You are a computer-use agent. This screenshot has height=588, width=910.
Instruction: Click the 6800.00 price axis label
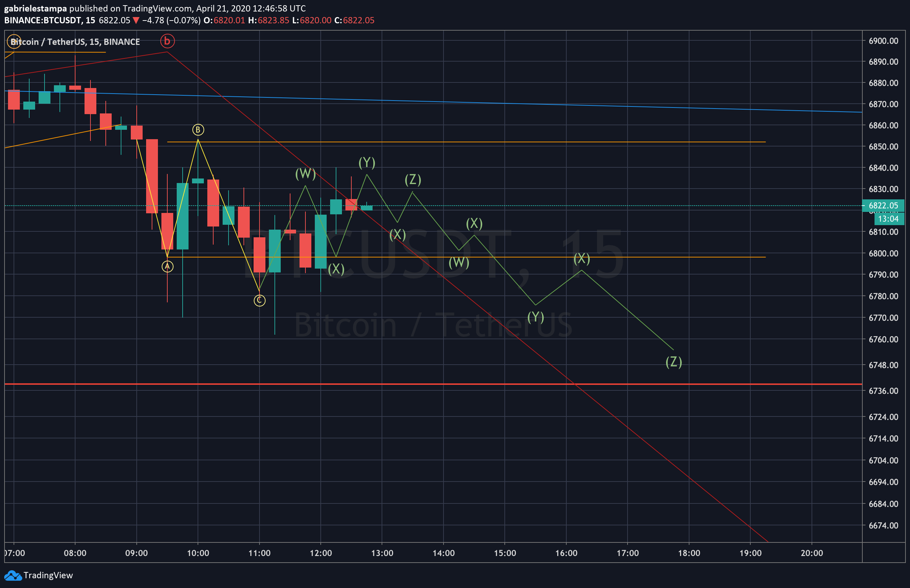[x=883, y=254]
